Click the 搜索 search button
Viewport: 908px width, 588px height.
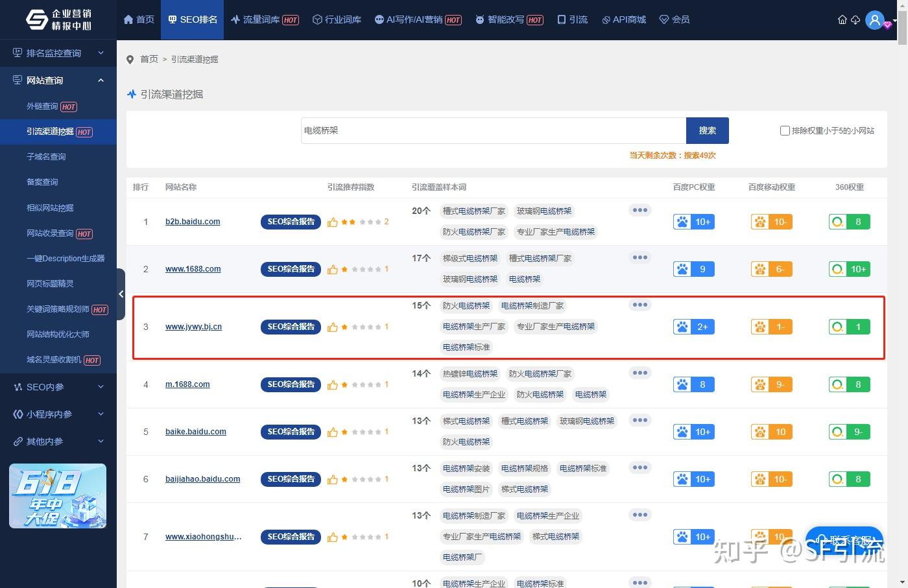[x=708, y=130]
